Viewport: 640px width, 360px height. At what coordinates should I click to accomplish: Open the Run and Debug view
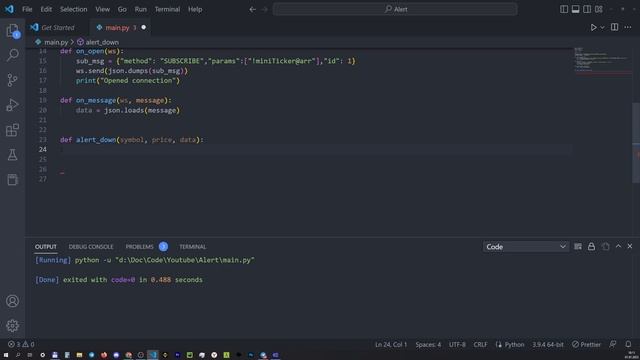point(12,105)
